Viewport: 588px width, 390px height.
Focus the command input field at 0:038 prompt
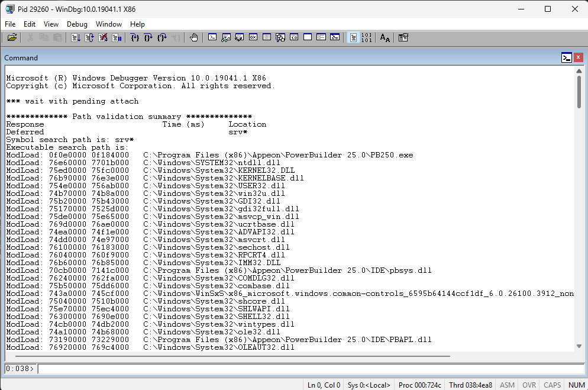(x=308, y=369)
